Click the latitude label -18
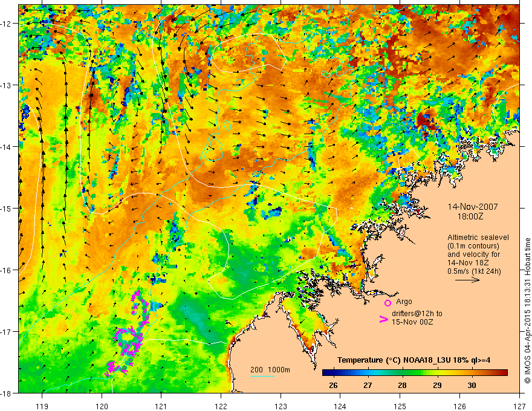This screenshot has height=411, width=532. click(7, 393)
